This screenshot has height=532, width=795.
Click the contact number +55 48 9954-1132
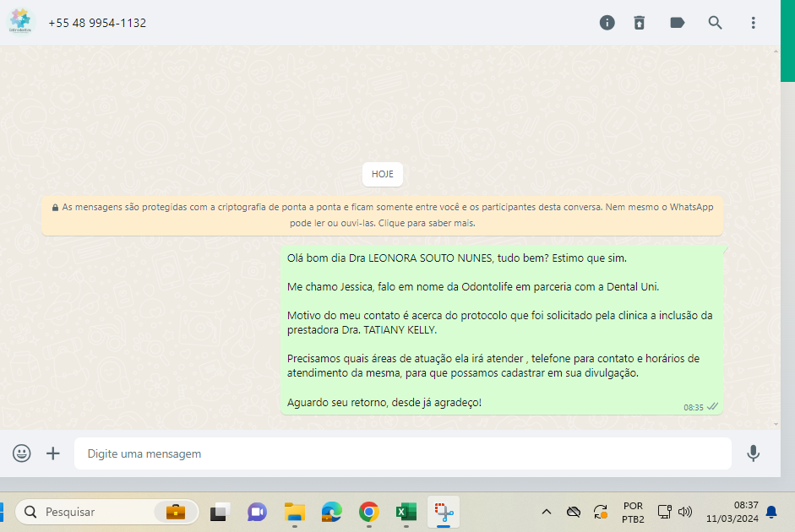[97, 24]
